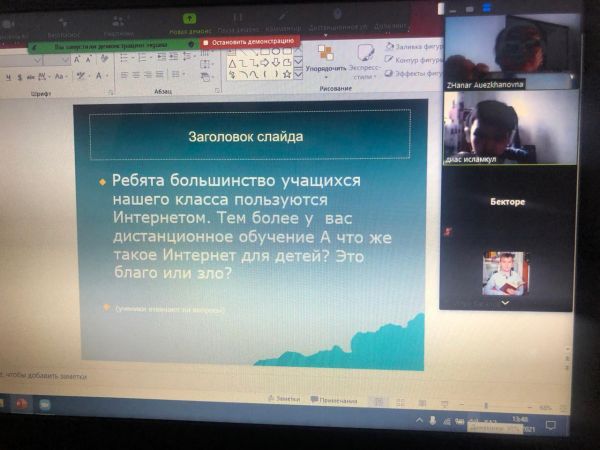Click Shape Effects (Эффекты фигуры)
This screenshot has width=600, height=450.
click(x=417, y=73)
